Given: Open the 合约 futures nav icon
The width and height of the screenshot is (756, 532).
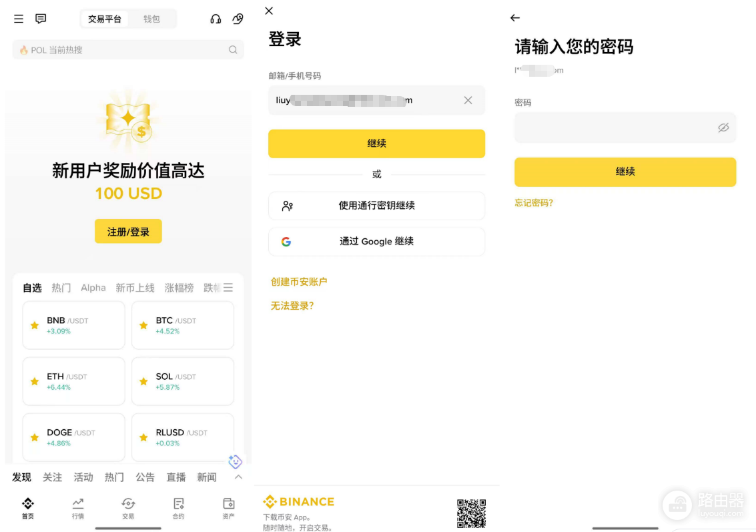Looking at the screenshot, I should pos(178,509).
